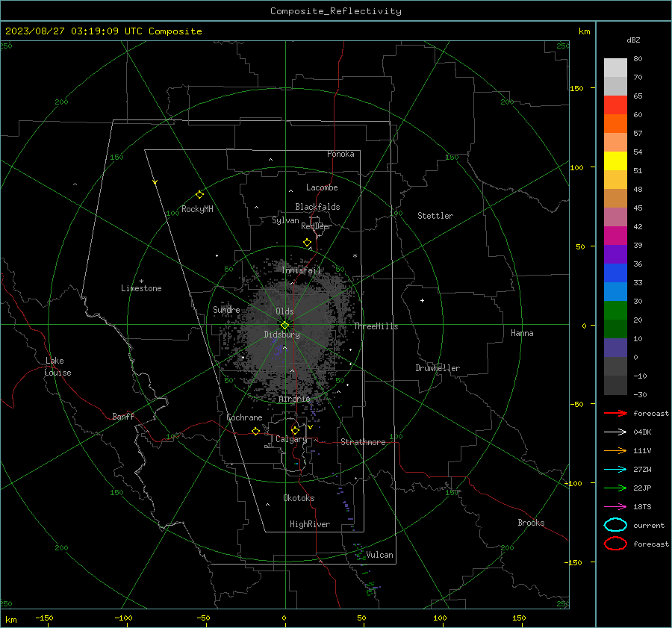This screenshot has height=628, width=672.
Task: Click the cyan current ellipse legend
Action: (615, 525)
